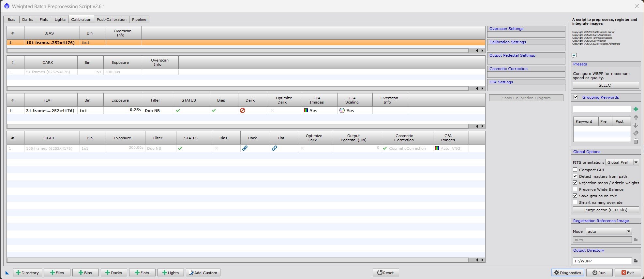Image resolution: width=644 pixels, height=279 pixels.
Task: Open FITS orientation dropdown
Action: pyautogui.click(x=622, y=162)
